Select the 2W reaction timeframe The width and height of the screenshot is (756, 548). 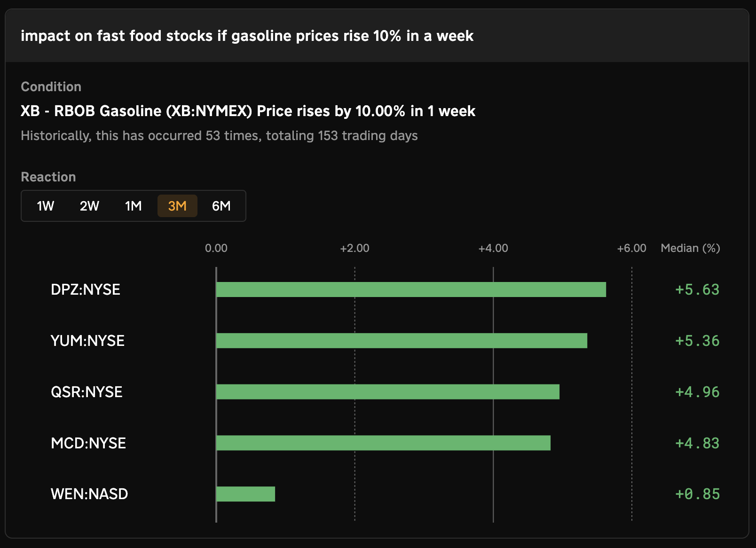pos(89,206)
